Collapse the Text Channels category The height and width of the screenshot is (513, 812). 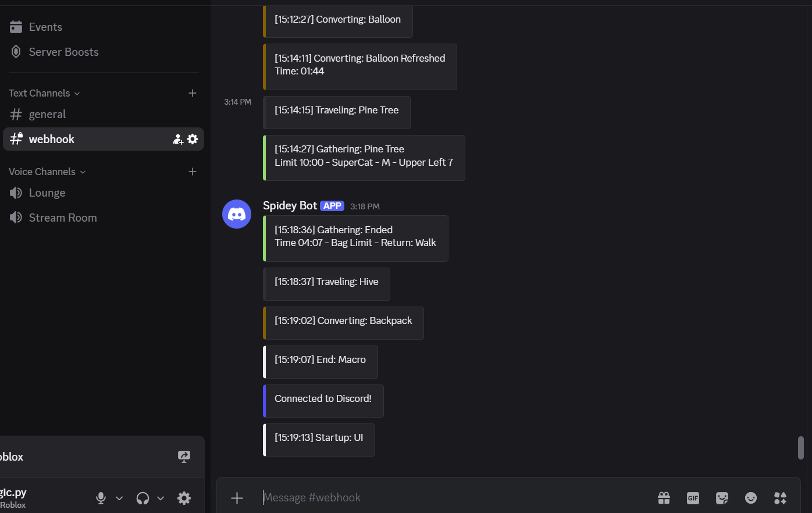point(44,93)
